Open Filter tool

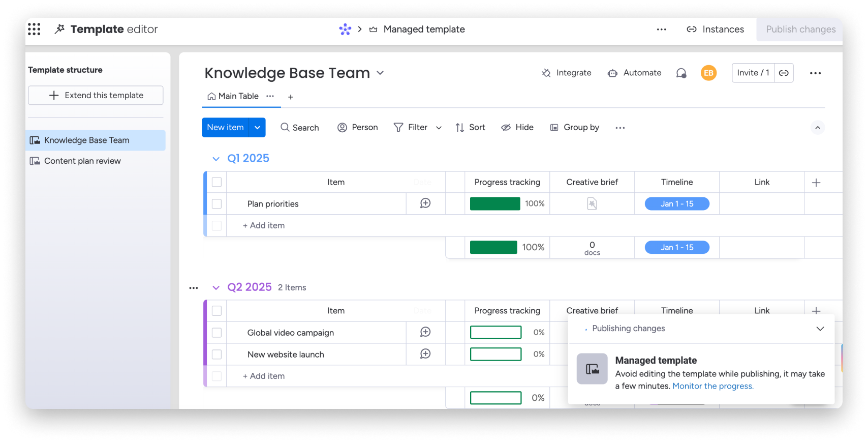(x=411, y=127)
